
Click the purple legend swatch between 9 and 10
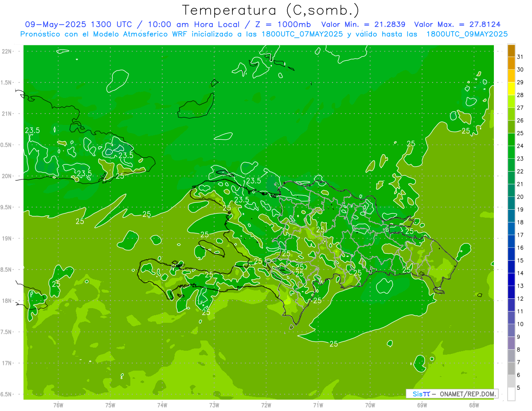pos(511,330)
